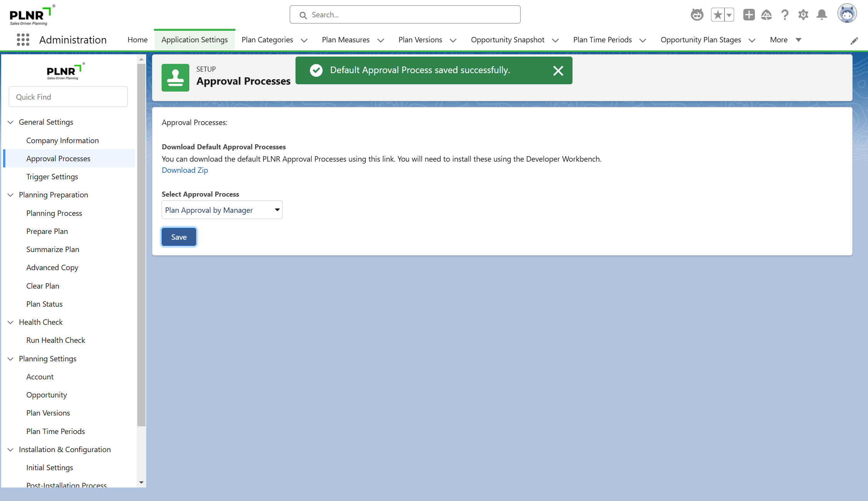The height and width of the screenshot is (501, 868).
Task: Dismiss the success toast message
Action: [x=558, y=70]
